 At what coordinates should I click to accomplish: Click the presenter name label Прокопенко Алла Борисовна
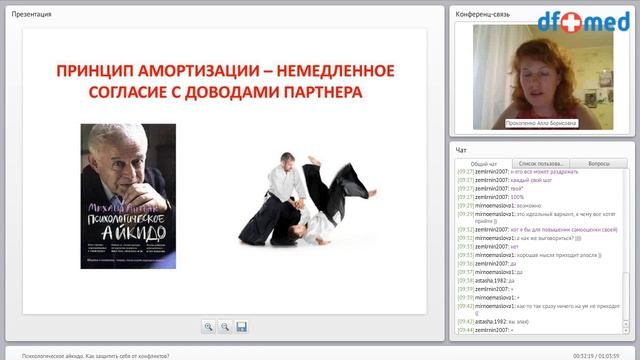[541, 123]
